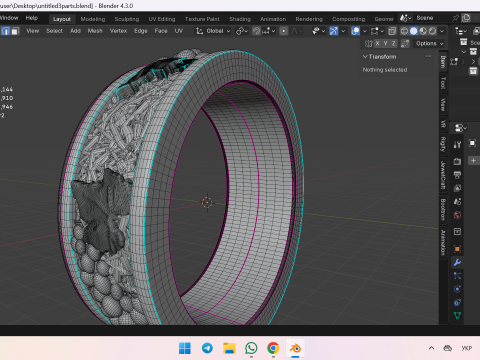Open the snapping options dropdown
This screenshot has width=480, height=360.
click(x=269, y=31)
